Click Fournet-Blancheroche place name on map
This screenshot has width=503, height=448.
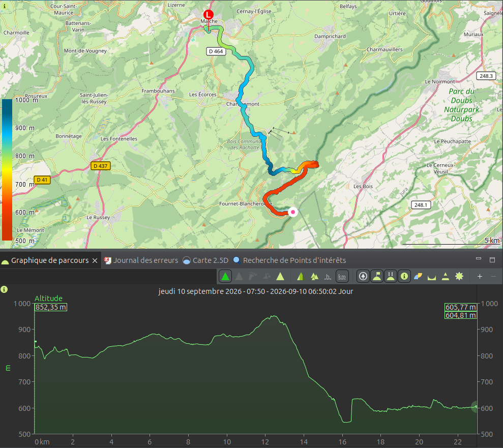click(x=246, y=203)
